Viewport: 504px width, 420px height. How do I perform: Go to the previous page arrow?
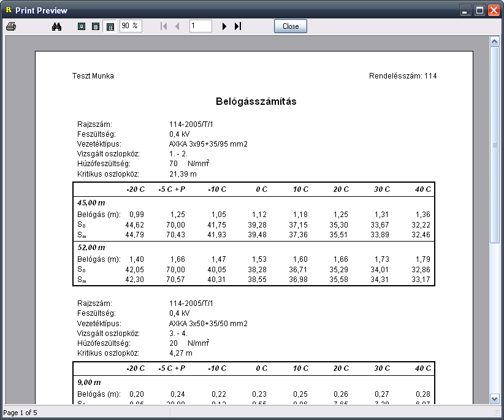click(x=177, y=26)
